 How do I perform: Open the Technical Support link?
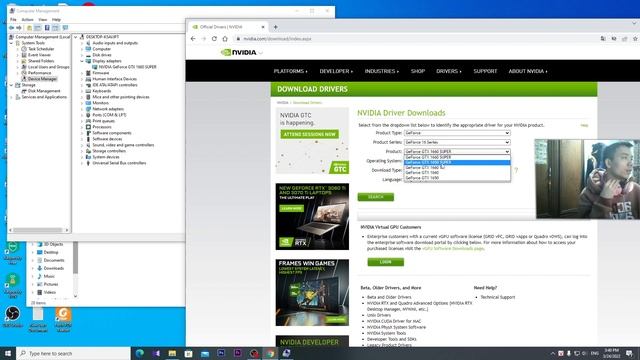(498, 297)
